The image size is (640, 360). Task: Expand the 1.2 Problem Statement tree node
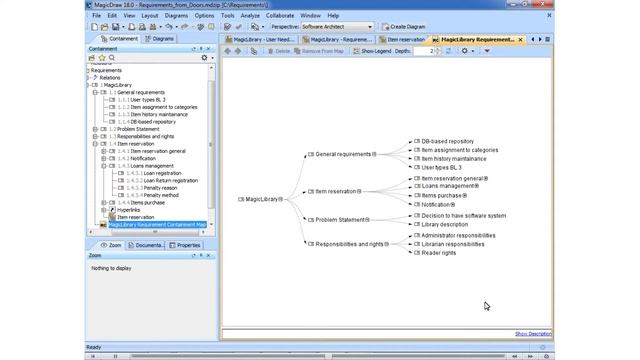95,129
